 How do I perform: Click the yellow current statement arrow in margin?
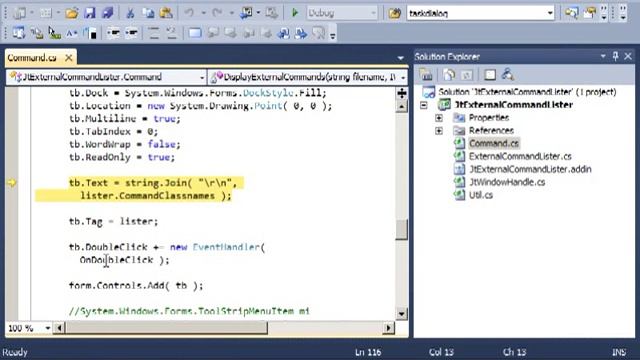(x=12, y=182)
